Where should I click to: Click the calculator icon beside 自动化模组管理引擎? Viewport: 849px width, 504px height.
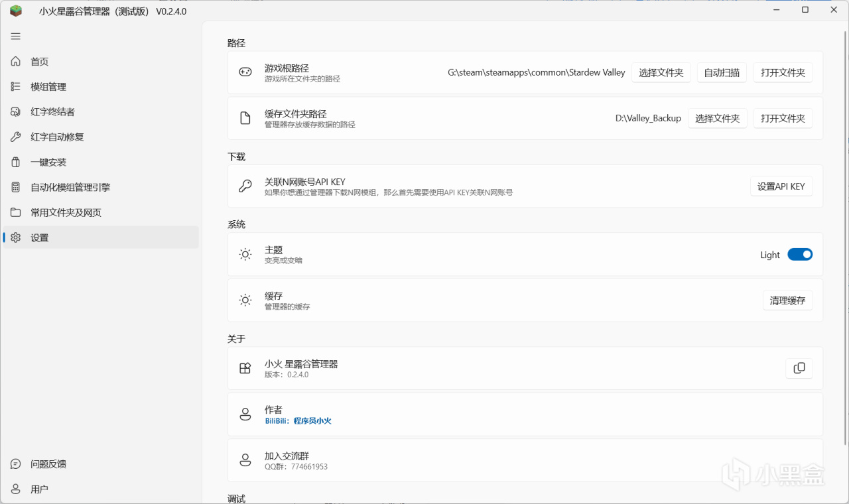click(x=16, y=188)
